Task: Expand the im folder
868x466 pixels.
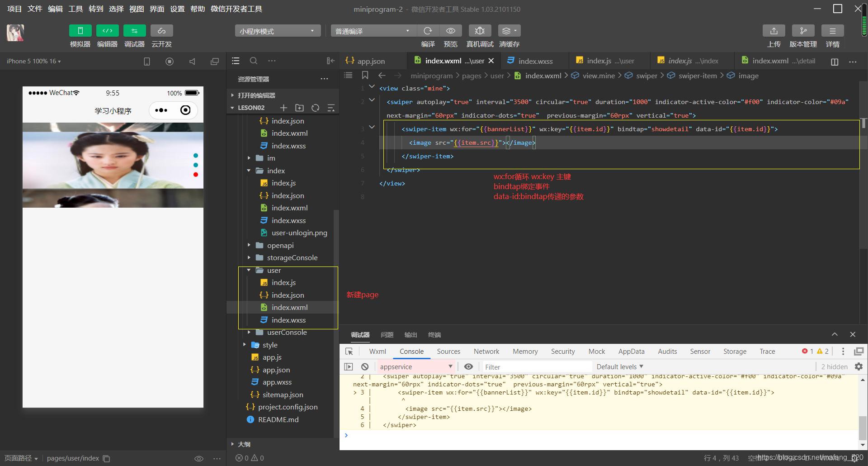Action: (x=249, y=158)
